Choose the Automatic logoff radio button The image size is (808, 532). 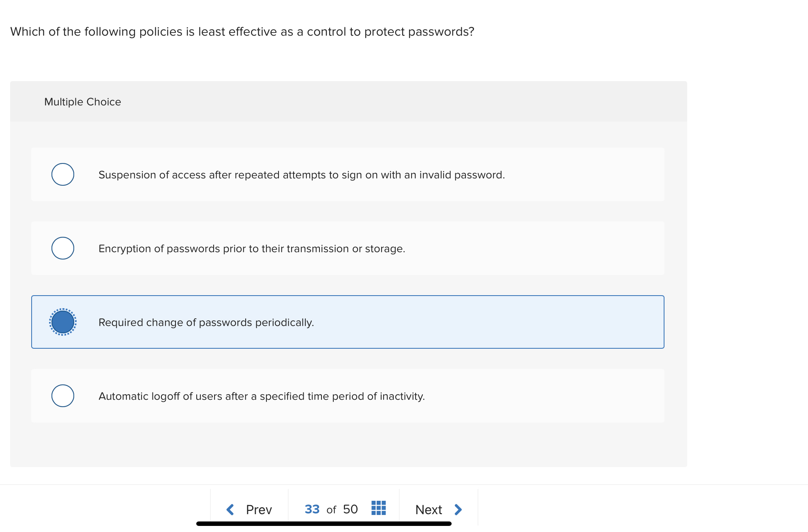tap(63, 396)
